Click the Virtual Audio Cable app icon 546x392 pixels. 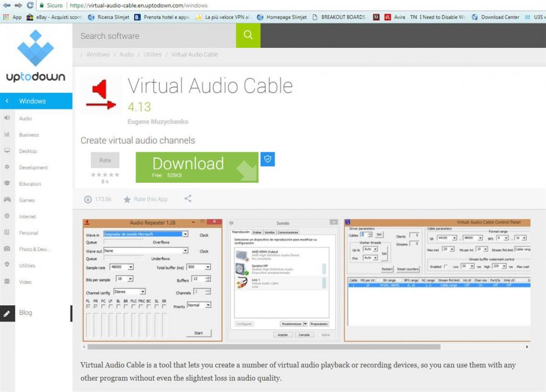101,94
